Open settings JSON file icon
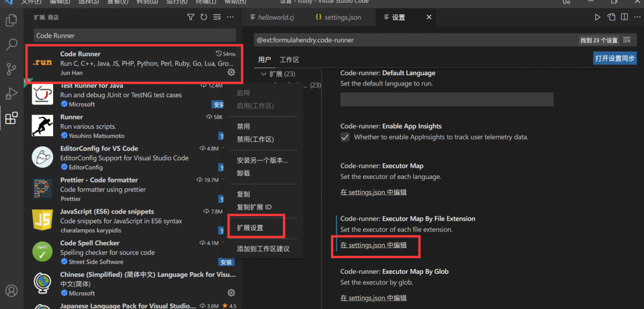 [611, 17]
